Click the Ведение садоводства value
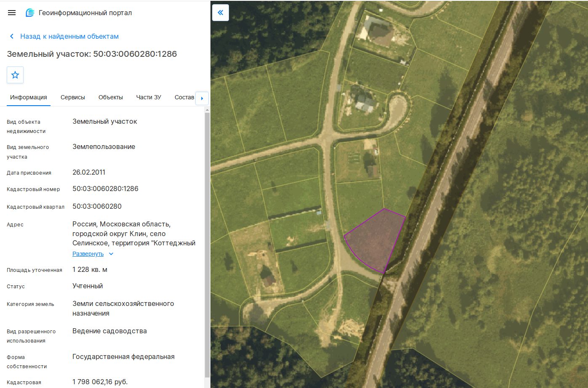 (x=109, y=331)
